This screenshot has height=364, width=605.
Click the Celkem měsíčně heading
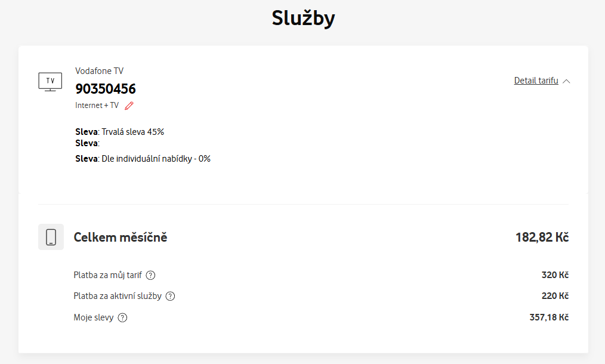pos(121,237)
